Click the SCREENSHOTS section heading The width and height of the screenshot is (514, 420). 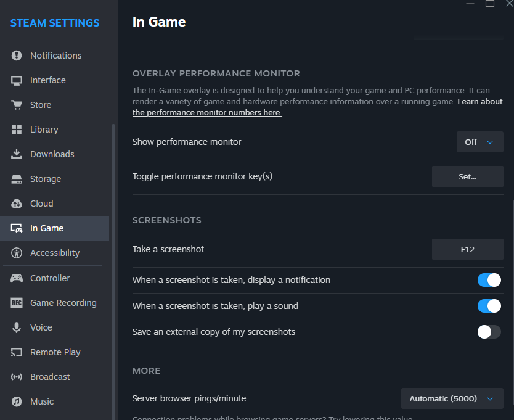point(166,220)
